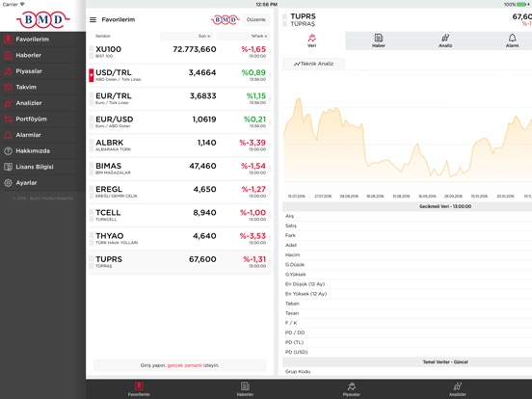
Task: Click the Hakkımızda question mark icon
Action: tap(8, 151)
